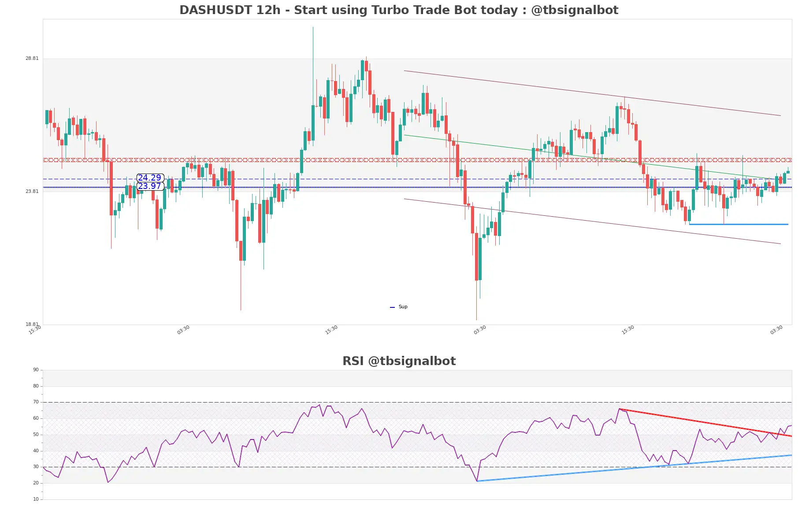Click the RSI axis value 20
This screenshot has width=798, height=532.
[36, 483]
